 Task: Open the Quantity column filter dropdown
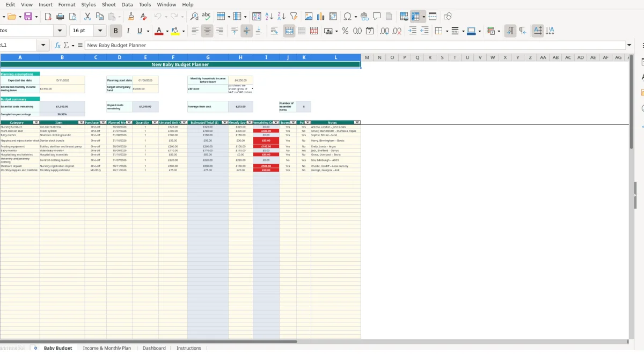click(155, 122)
